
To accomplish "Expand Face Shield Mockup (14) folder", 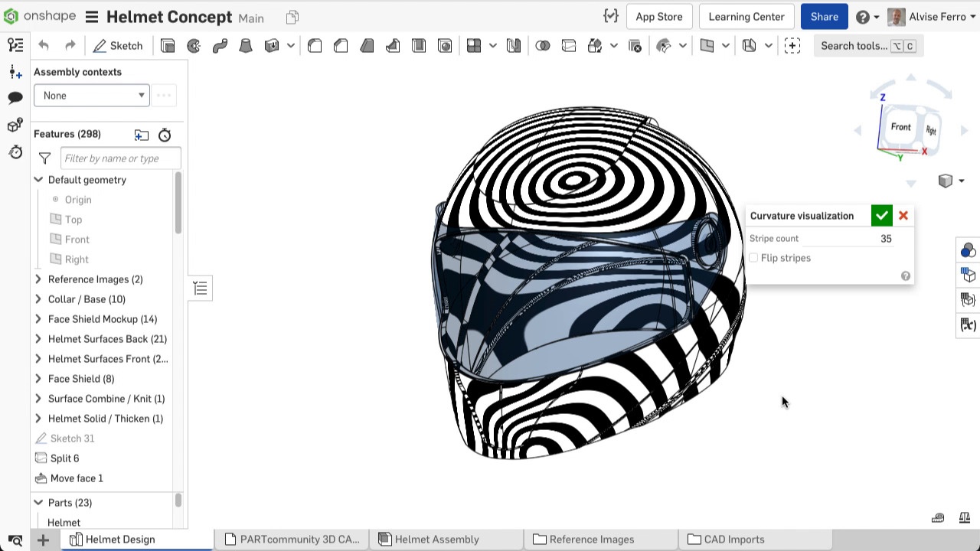I will 38,319.
